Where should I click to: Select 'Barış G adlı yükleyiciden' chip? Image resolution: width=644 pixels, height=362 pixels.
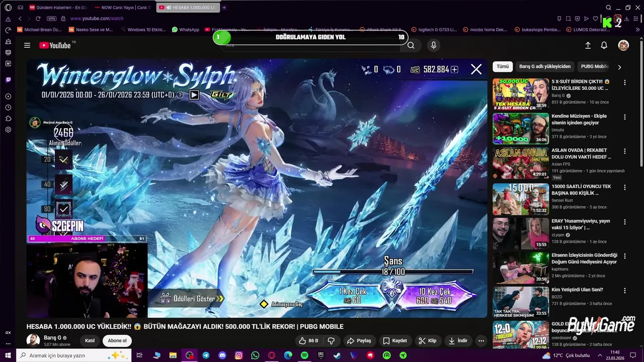point(545,66)
